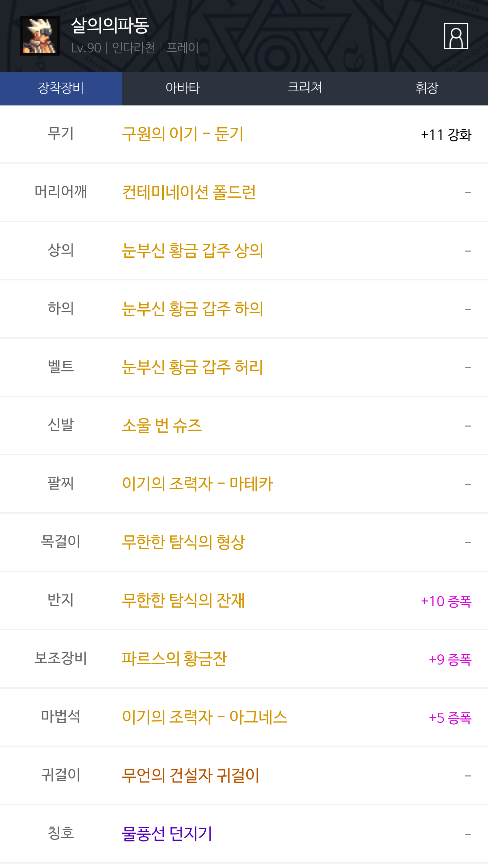Select ring 무한한 탐식의 잔재
The height and width of the screenshot is (868, 488).
[x=183, y=601]
